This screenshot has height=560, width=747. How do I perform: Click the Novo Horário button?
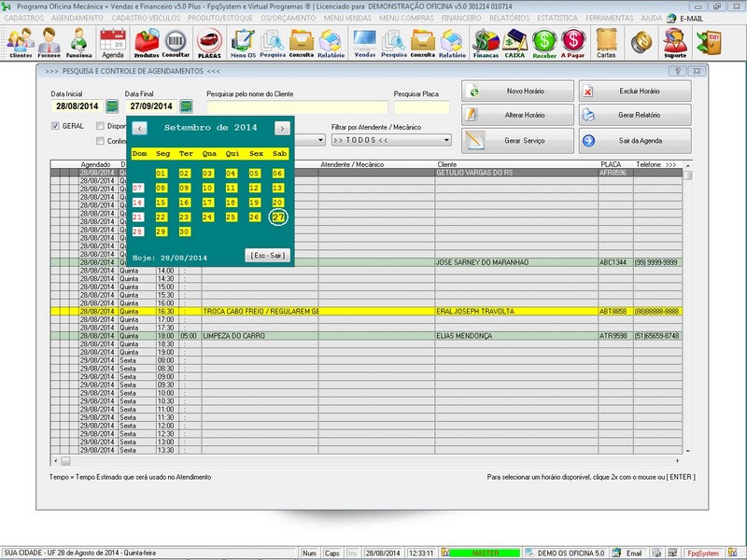point(517,91)
